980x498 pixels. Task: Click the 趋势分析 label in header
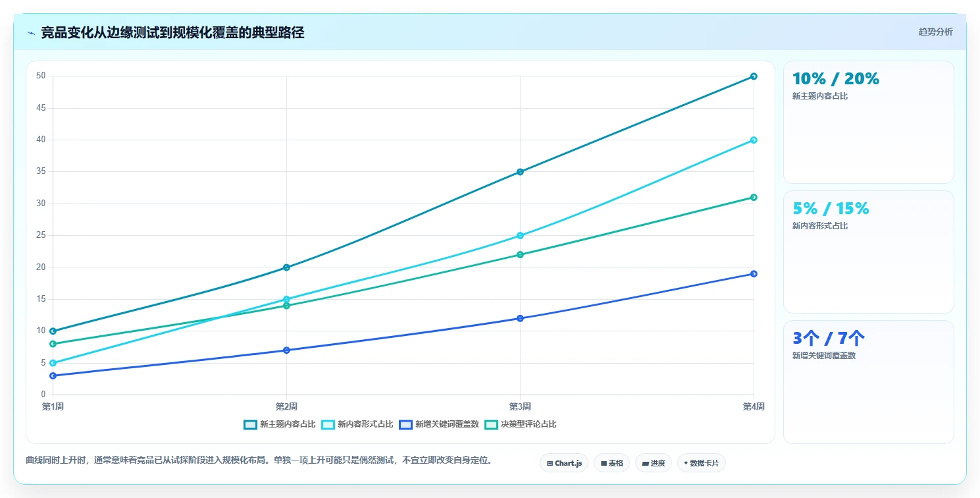[935, 32]
